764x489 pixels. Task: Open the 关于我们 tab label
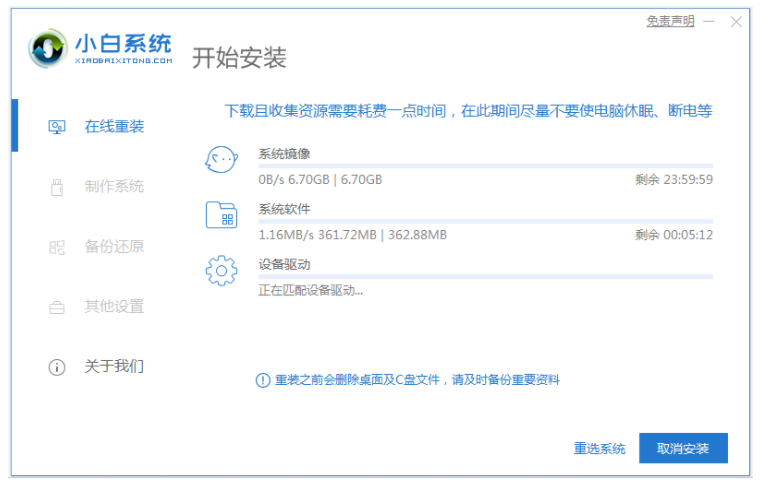[x=114, y=367]
